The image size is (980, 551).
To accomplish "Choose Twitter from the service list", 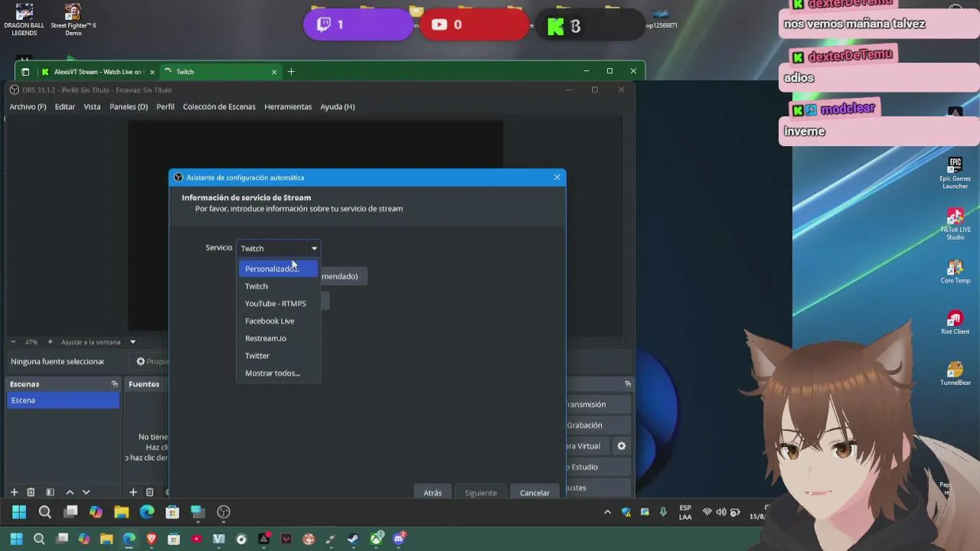I will pos(278,356).
